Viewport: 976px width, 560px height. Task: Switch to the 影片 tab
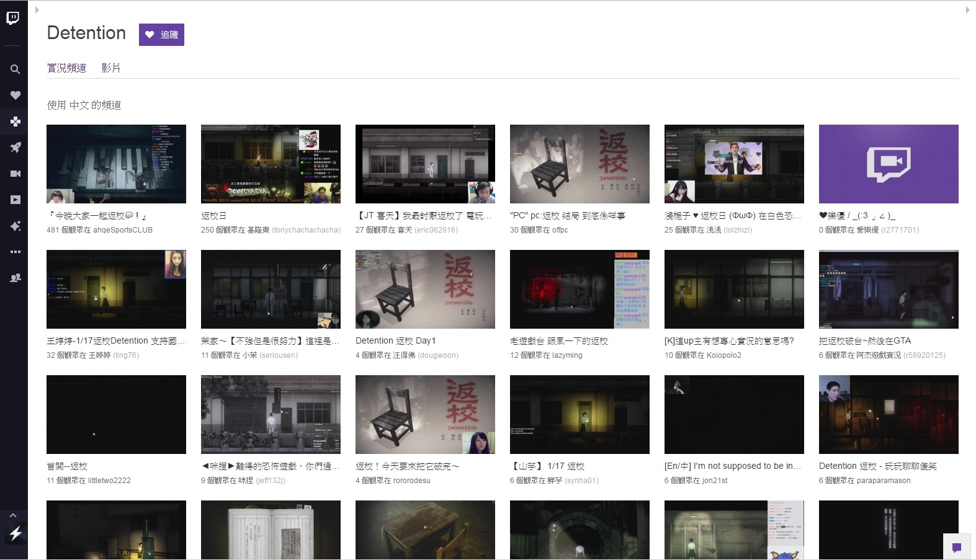pos(111,68)
